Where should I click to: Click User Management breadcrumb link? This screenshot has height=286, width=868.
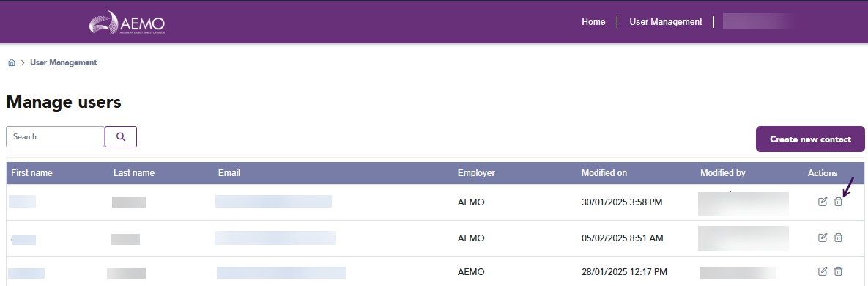coord(64,62)
